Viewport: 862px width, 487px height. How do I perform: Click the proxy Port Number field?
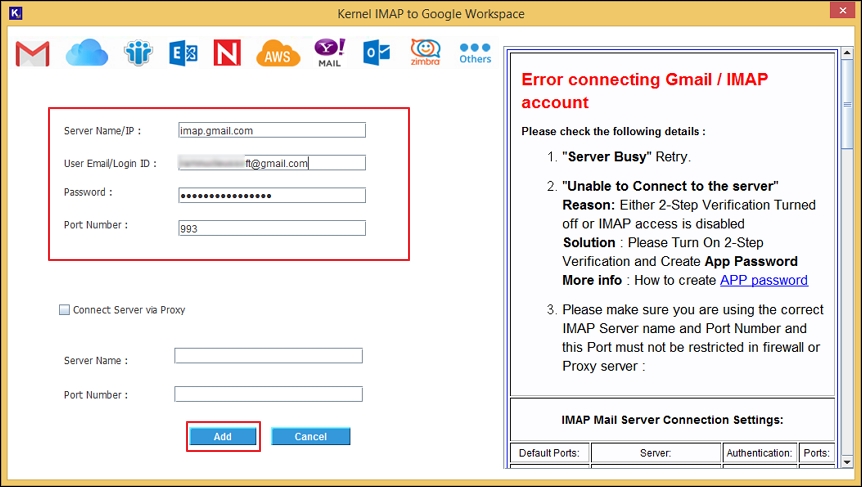coord(268,394)
